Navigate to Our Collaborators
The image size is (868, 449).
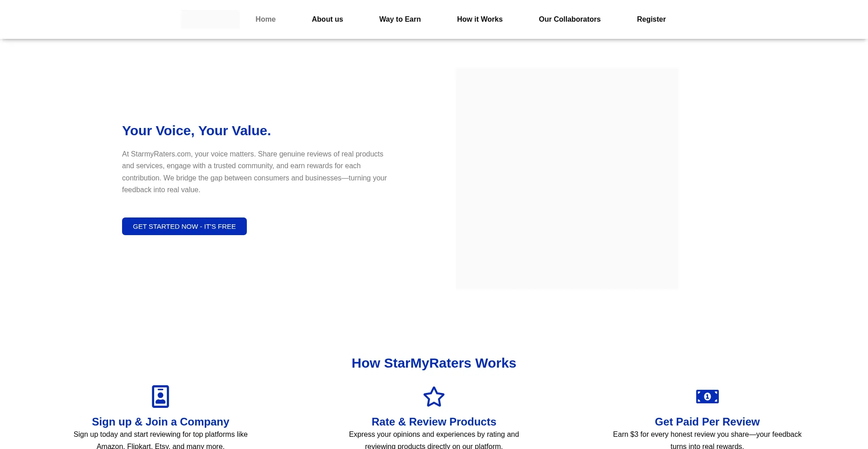[569, 19]
